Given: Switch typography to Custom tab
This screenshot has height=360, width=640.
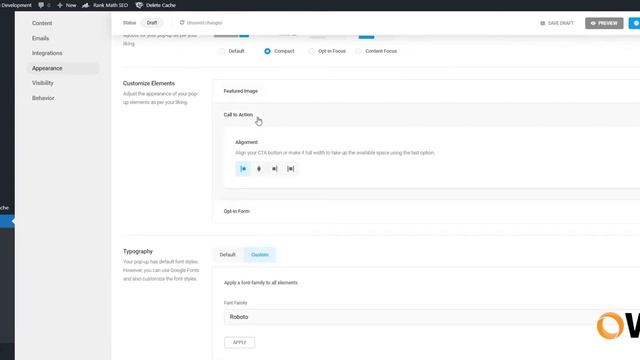Looking at the screenshot, I should [260, 255].
